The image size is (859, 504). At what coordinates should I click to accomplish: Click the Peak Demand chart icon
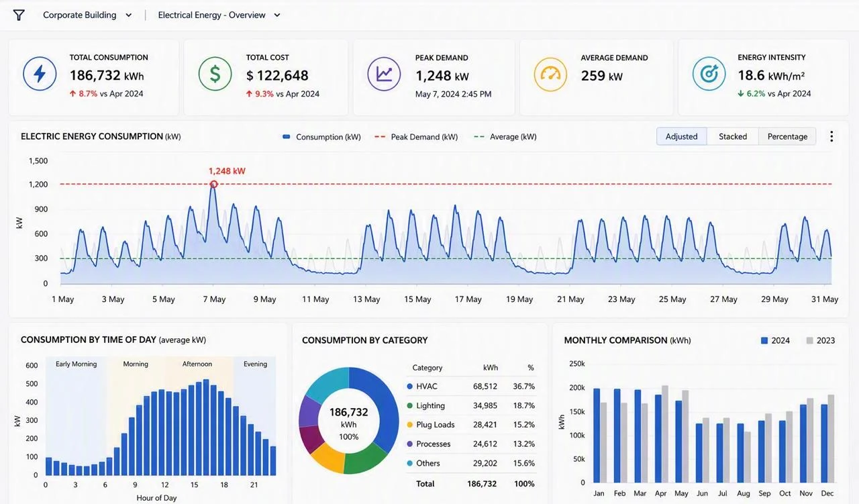click(384, 74)
